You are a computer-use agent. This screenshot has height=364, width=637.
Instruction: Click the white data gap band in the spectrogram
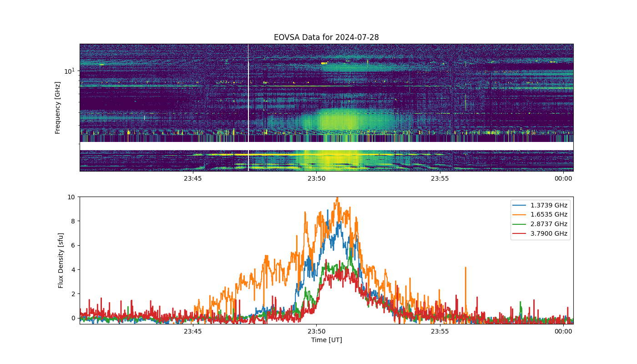pyautogui.click(x=326, y=146)
